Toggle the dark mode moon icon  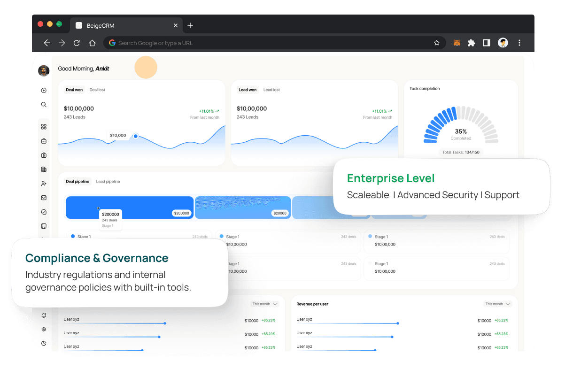(x=44, y=343)
